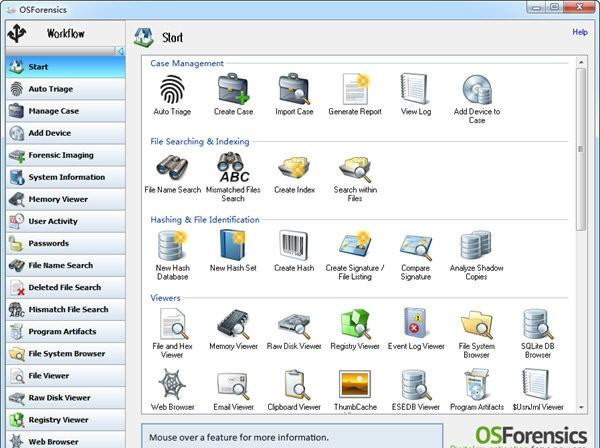Select File Name Search in the sidebar
This screenshot has width=600, height=448.
pyautogui.click(x=65, y=266)
